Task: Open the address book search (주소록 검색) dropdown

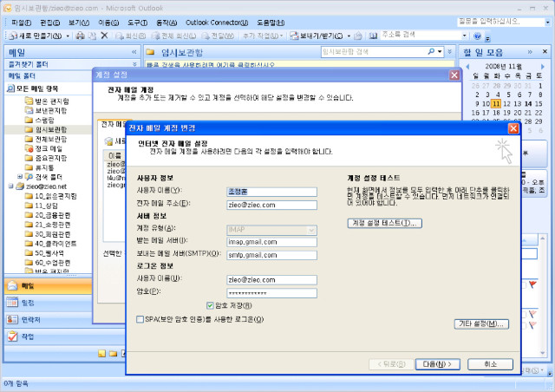Action: pyautogui.click(x=465, y=36)
